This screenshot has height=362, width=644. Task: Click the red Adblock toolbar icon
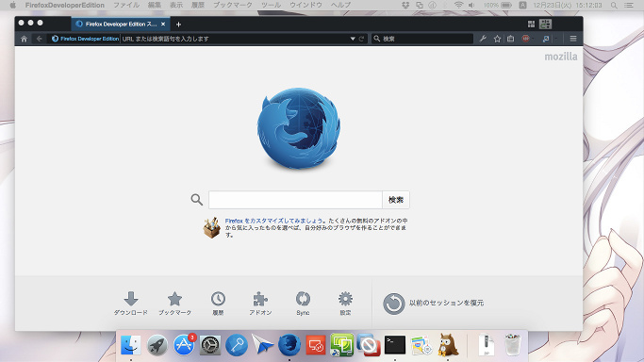pos(525,39)
